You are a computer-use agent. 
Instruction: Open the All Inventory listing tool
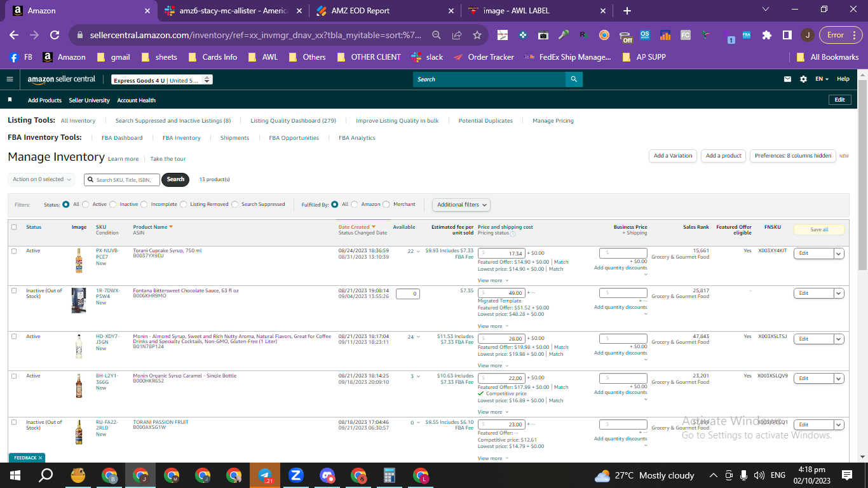[78, 121]
